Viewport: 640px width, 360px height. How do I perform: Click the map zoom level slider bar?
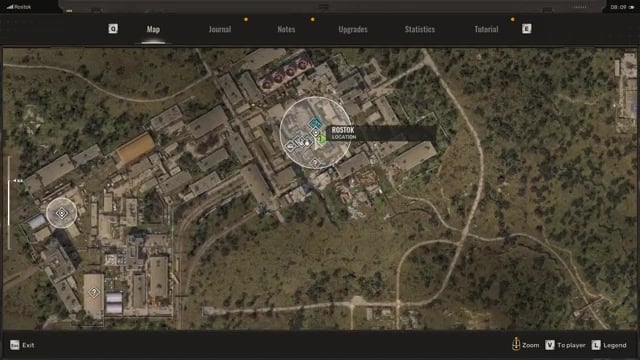[9, 202]
